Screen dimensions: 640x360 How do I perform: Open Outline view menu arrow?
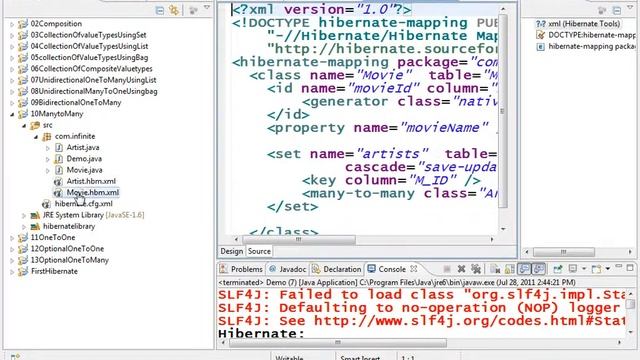(x=630, y=7)
